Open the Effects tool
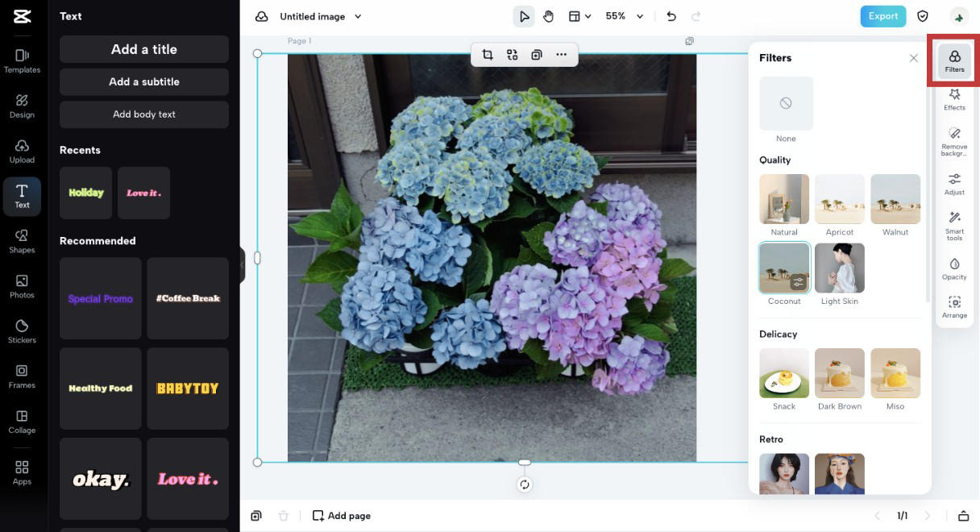 click(954, 99)
